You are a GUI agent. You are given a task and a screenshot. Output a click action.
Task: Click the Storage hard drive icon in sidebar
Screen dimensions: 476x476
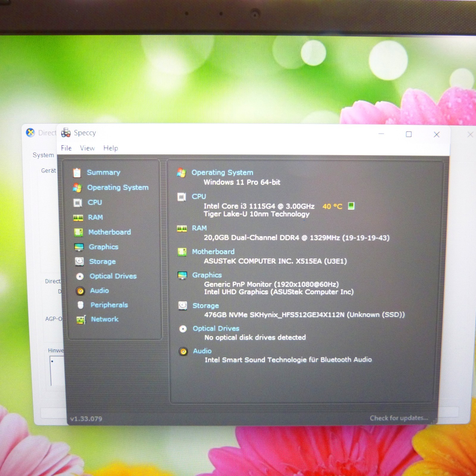coord(79,262)
